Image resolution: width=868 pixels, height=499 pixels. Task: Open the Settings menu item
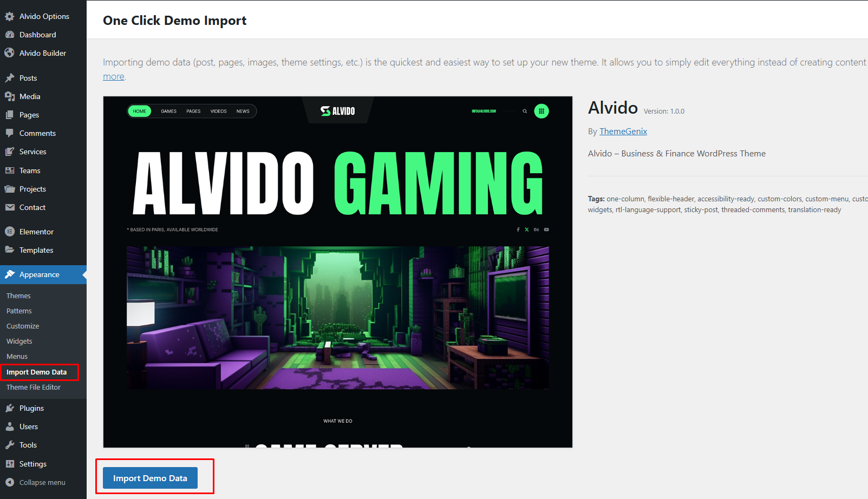[x=43, y=464]
